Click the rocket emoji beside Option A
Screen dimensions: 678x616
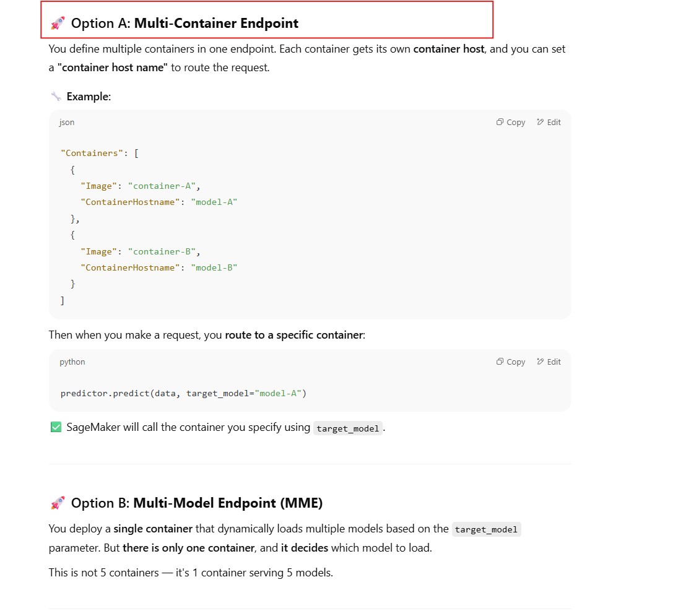click(58, 24)
